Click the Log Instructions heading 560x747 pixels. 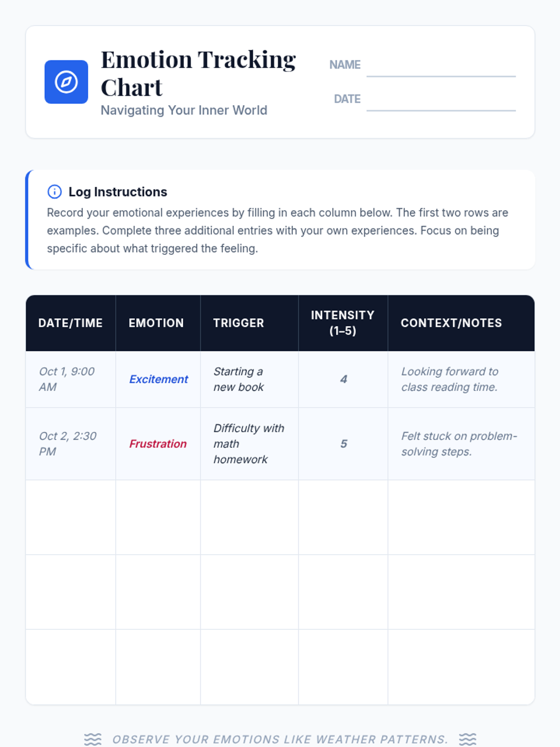click(118, 192)
